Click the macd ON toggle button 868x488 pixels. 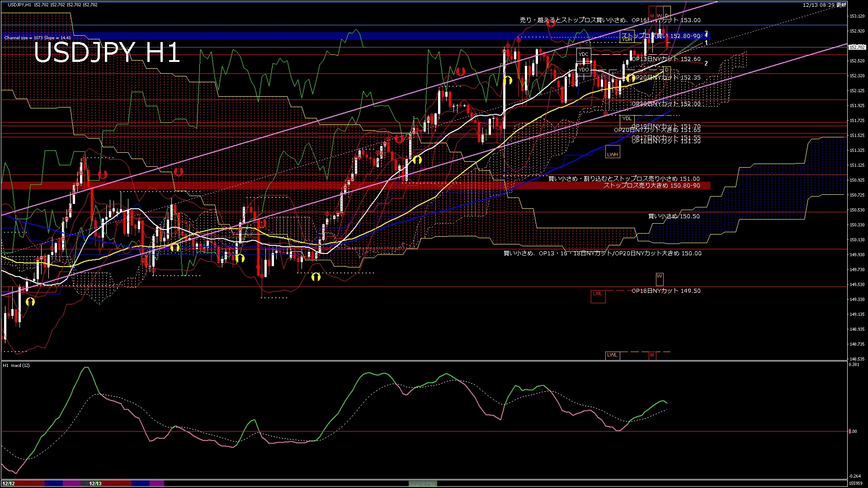pos(423,483)
